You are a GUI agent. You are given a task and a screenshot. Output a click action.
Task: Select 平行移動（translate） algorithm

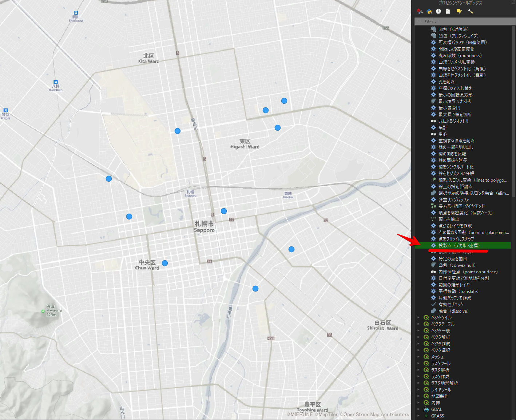[x=459, y=291]
